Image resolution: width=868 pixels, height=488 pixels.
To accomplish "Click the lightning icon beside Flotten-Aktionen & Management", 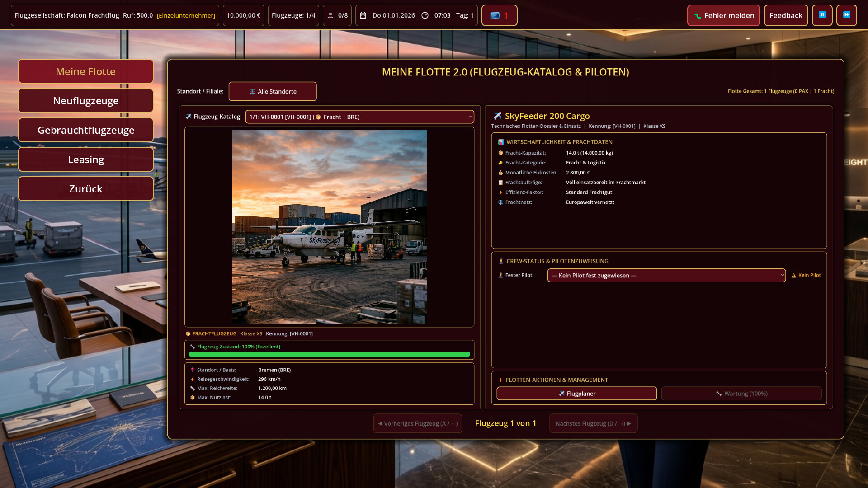I will [x=500, y=380].
